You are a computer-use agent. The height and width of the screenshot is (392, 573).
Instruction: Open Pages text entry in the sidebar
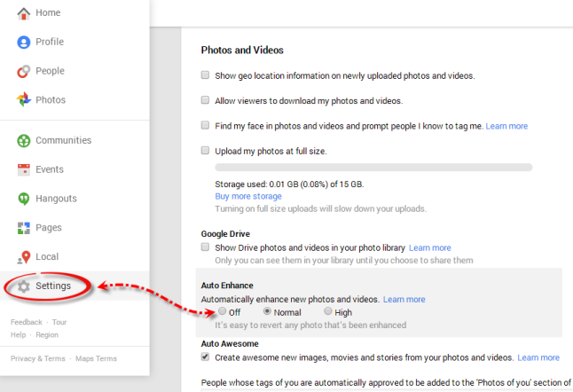[49, 228]
